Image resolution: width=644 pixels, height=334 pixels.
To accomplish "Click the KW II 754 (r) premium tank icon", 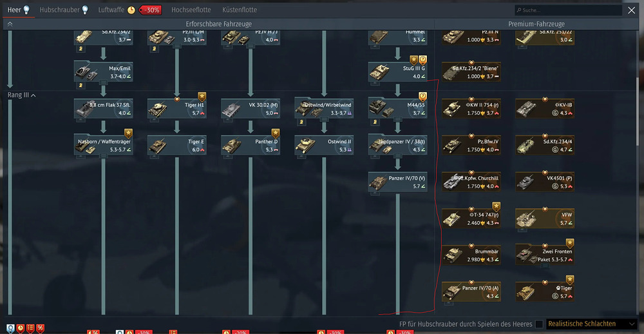I will pyautogui.click(x=452, y=110).
